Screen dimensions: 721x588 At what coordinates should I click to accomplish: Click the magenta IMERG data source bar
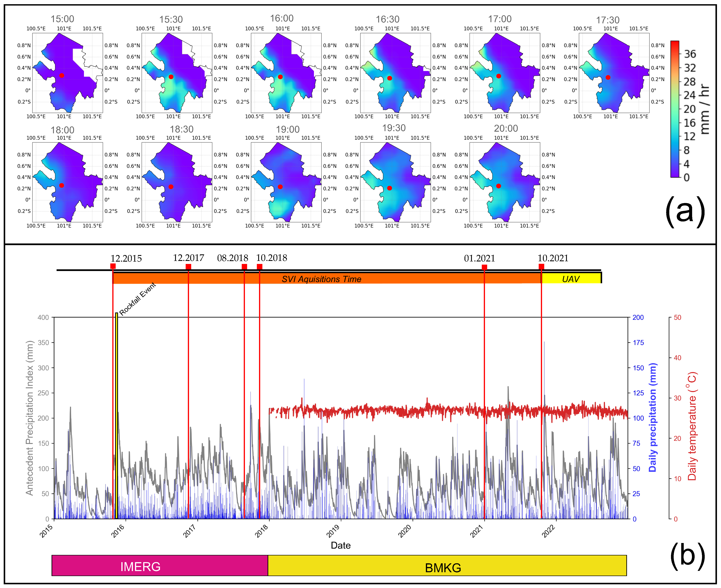(160, 565)
